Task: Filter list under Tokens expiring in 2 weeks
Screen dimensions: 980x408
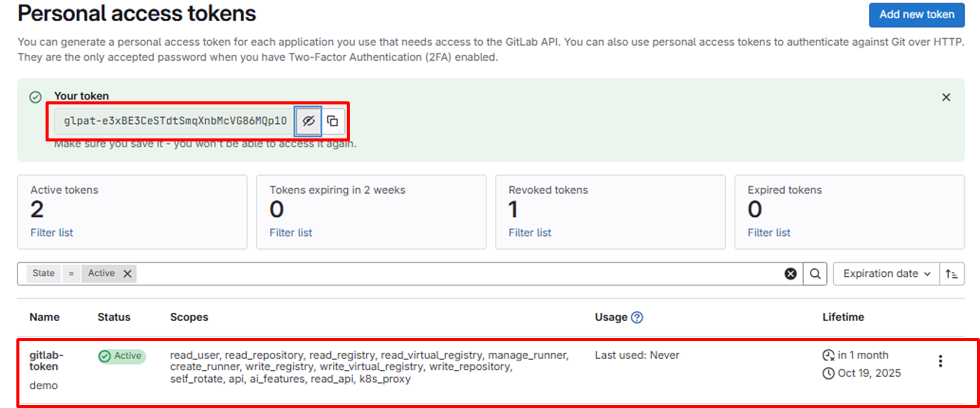Action: 291,233
